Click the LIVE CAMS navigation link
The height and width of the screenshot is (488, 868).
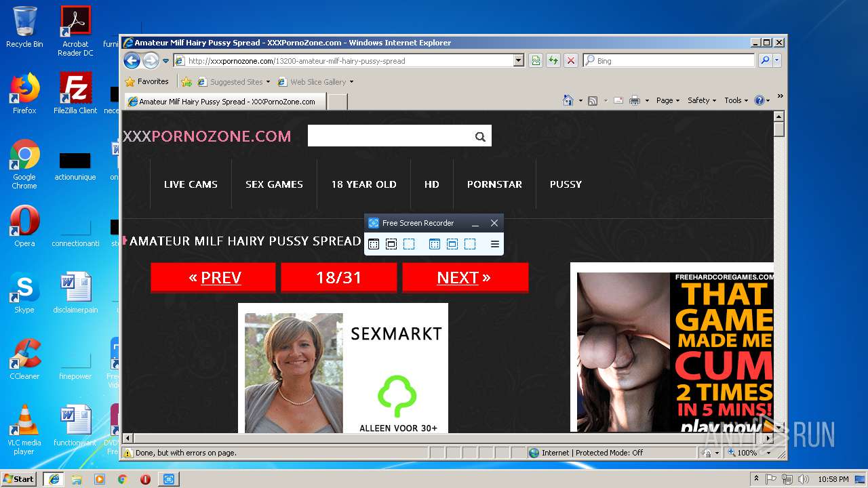coord(191,184)
